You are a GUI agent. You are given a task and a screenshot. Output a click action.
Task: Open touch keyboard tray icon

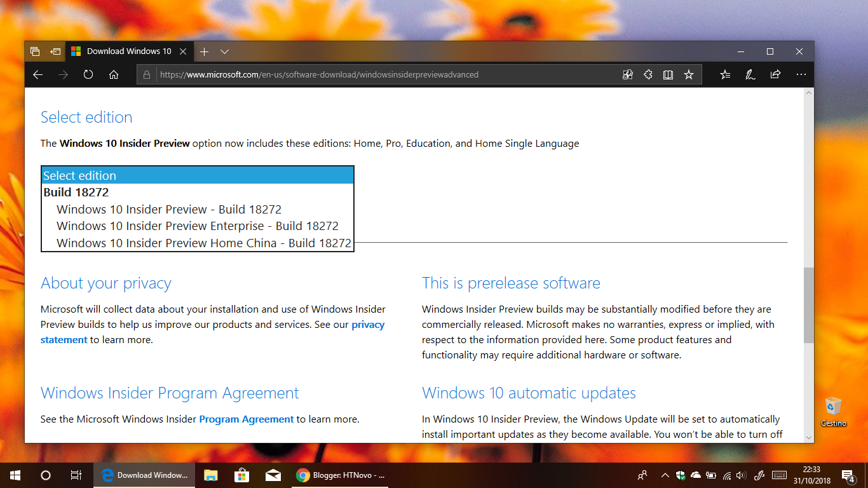click(x=780, y=475)
